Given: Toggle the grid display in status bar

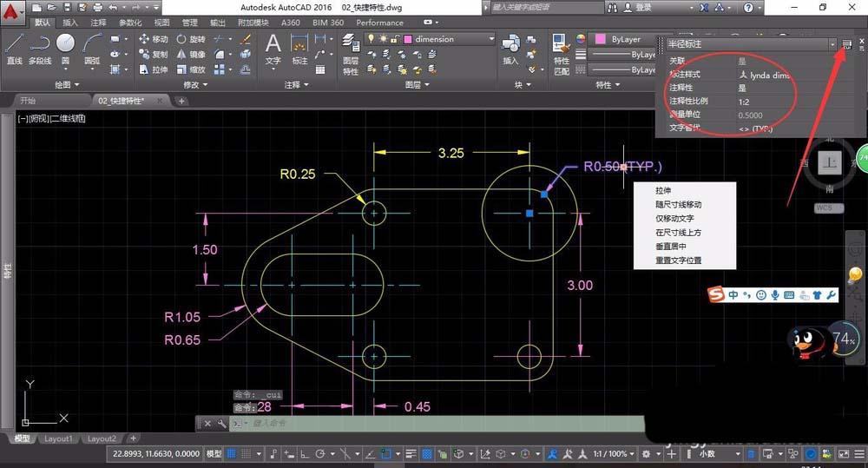Looking at the screenshot, I should 232,454.
